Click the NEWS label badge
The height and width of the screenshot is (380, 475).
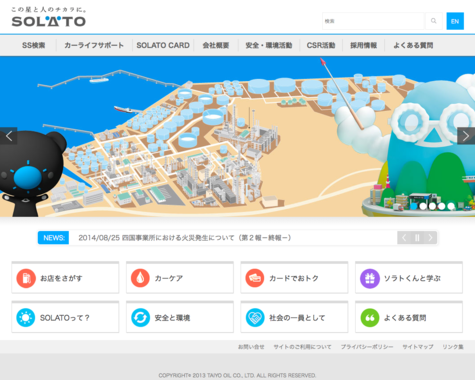pos(53,238)
